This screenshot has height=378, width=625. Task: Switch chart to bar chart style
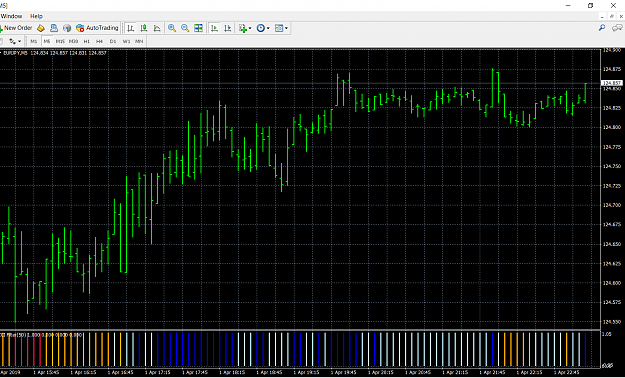[x=130, y=28]
